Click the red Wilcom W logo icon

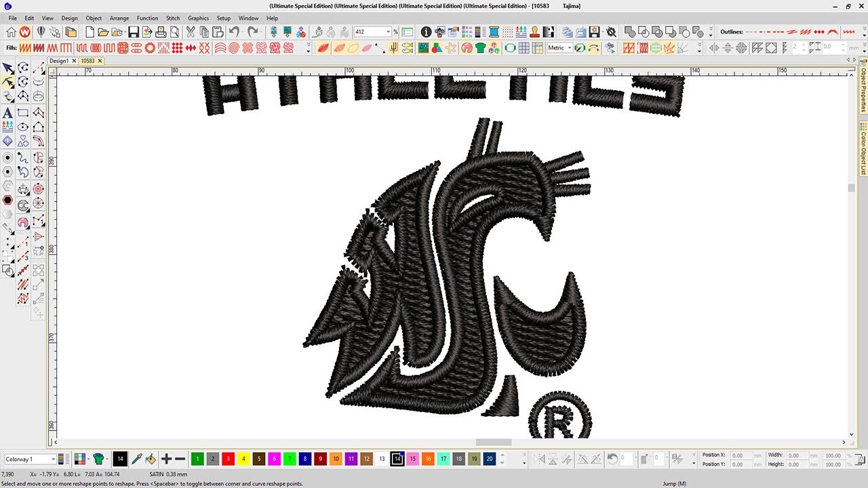[x=25, y=32]
